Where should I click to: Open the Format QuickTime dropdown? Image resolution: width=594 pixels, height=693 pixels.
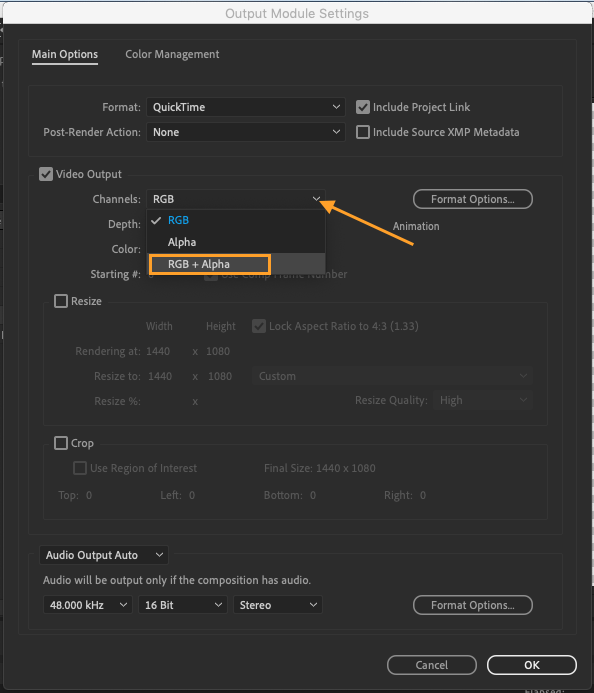coord(245,107)
